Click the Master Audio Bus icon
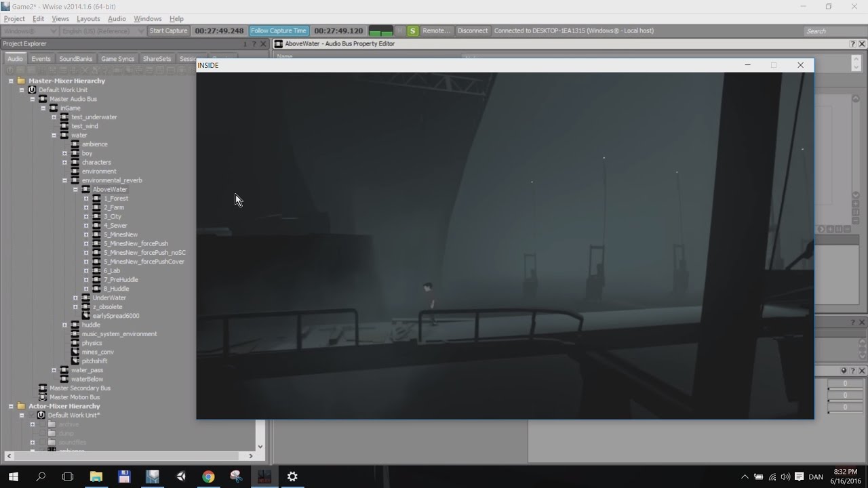The image size is (868, 488). click(43, 99)
